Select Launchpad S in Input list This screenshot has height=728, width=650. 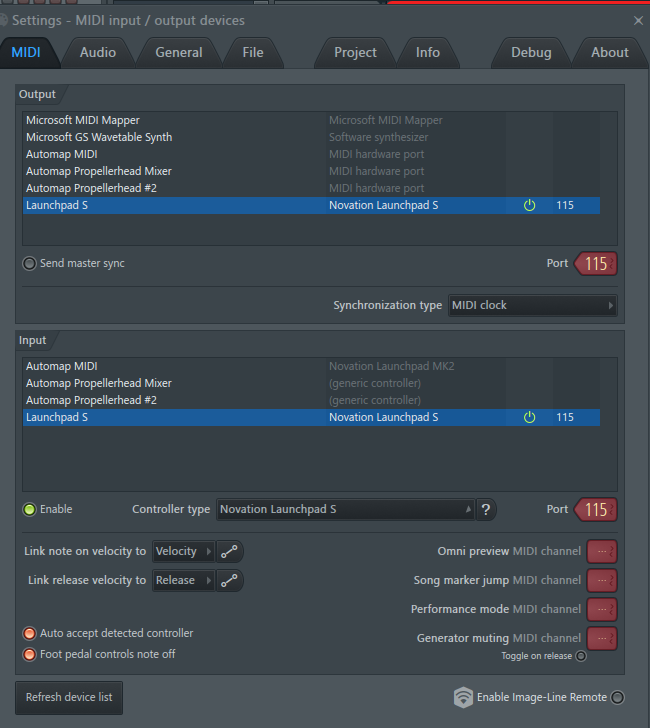coord(311,417)
